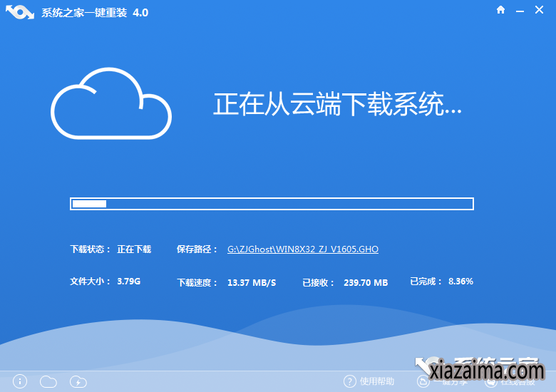Click the question mark help icon

349,381
